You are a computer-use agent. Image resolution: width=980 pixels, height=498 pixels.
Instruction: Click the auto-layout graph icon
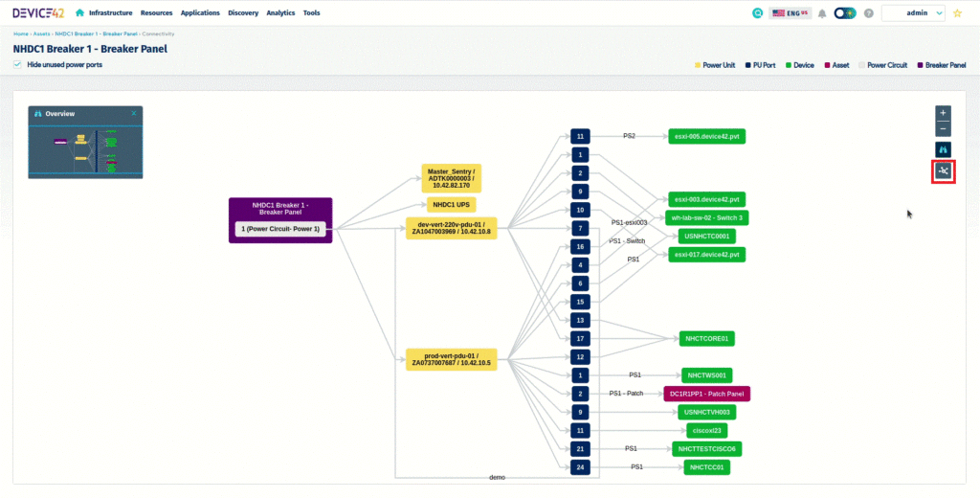pyautogui.click(x=943, y=170)
